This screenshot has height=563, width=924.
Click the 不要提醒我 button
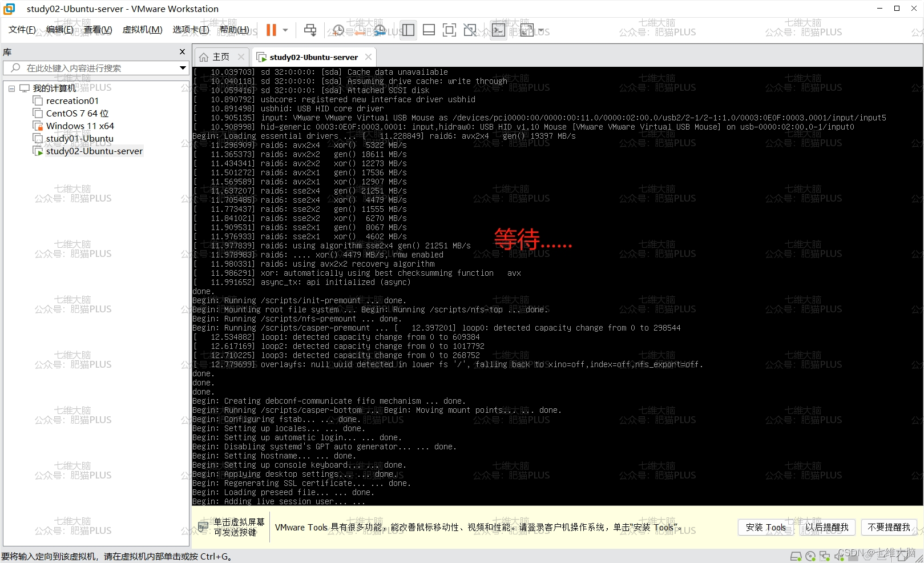pos(889,527)
